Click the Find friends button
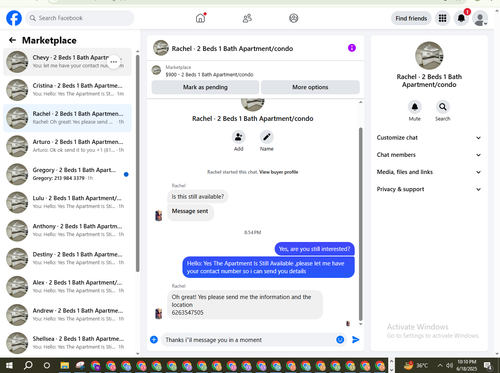This screenshot has width=500, height=373. point(411,18)
